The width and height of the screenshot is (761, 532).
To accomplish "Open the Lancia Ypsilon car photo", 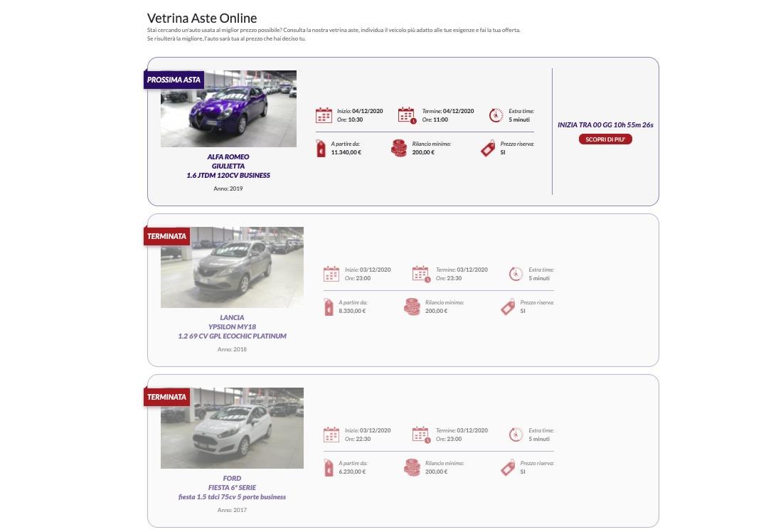I will [232, 267].
